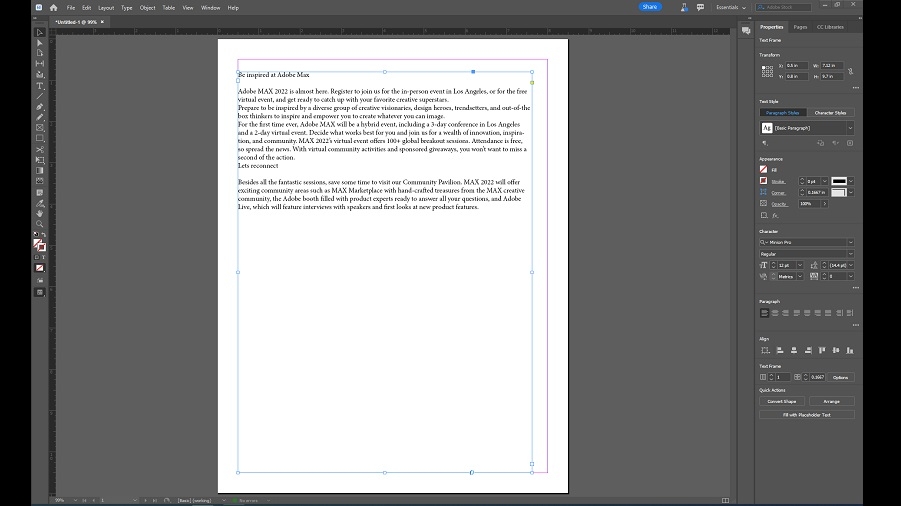Open the Minion Pro font family dropdown

tap(850, 242)
